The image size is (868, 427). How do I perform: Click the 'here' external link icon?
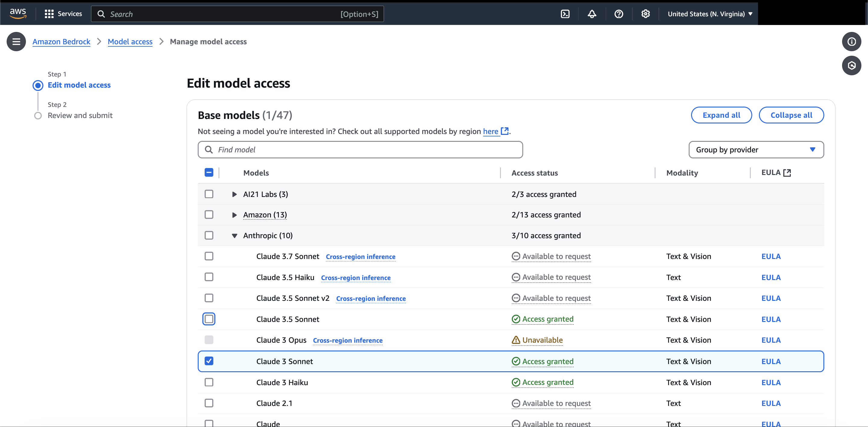click(505, 131)
